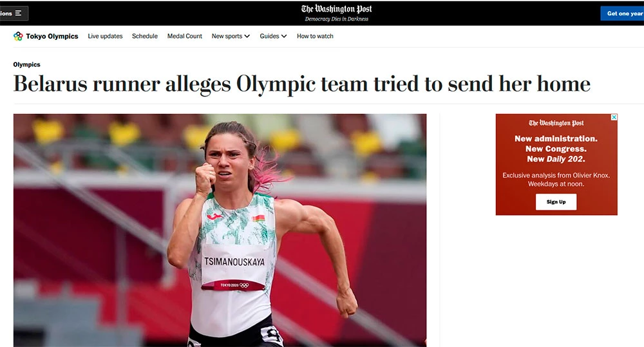644x347 pixels.
Task: Open the Sections hamburger menu icon
Action: pos(18,13)
